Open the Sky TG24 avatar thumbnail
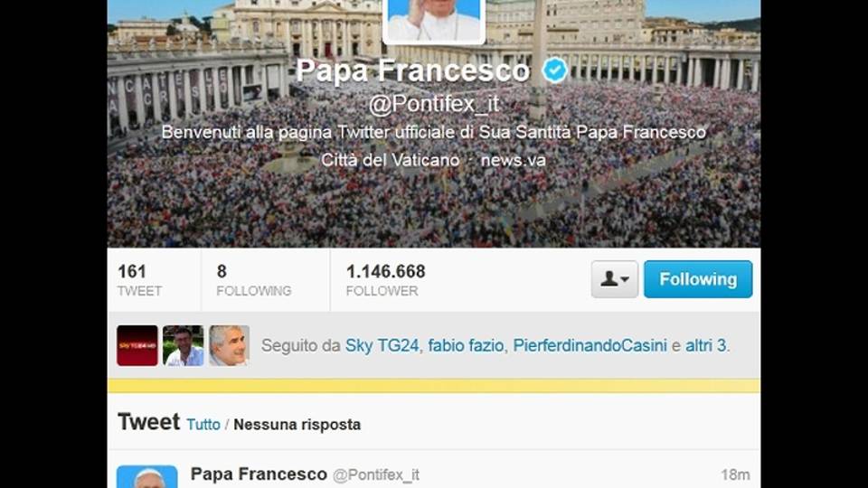Viewport: 868px width, 488px height. tap(137, 346)
